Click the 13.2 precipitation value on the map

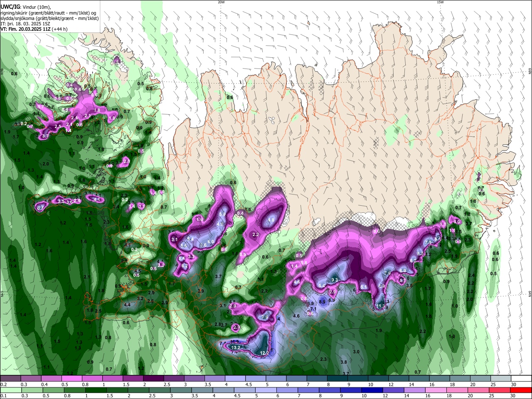coord(236,347)
